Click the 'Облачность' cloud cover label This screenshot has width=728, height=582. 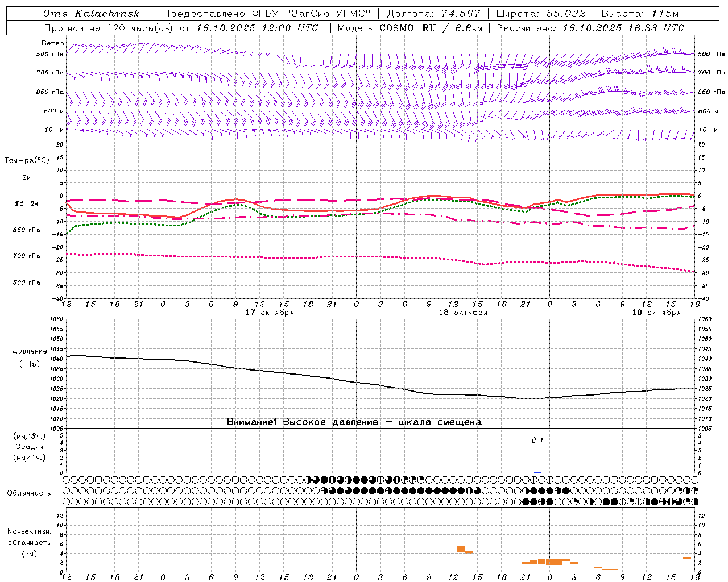click(29, 493)
